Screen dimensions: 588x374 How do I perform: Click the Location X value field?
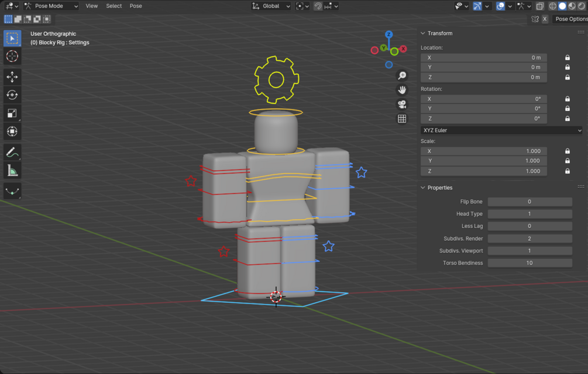coord(484,58)
